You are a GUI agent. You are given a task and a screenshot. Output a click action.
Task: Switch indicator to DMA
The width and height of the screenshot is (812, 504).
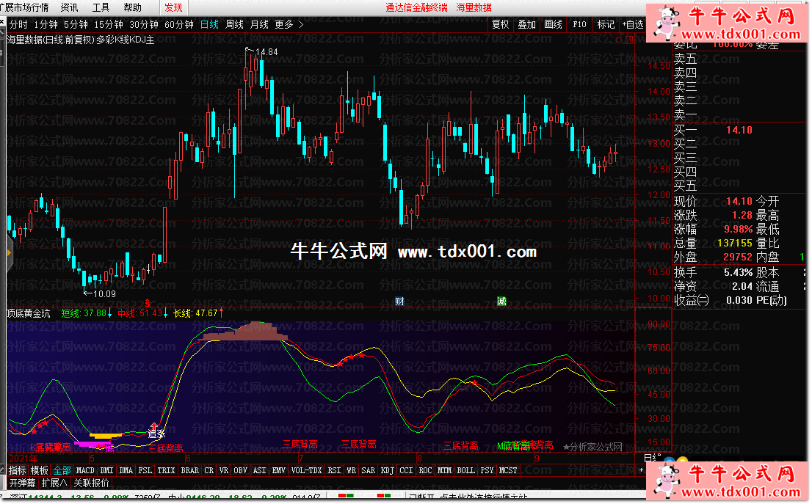126,470
